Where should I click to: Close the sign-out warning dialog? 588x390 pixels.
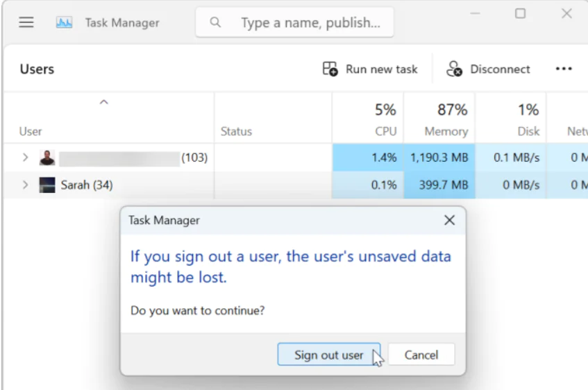(449, 220)
